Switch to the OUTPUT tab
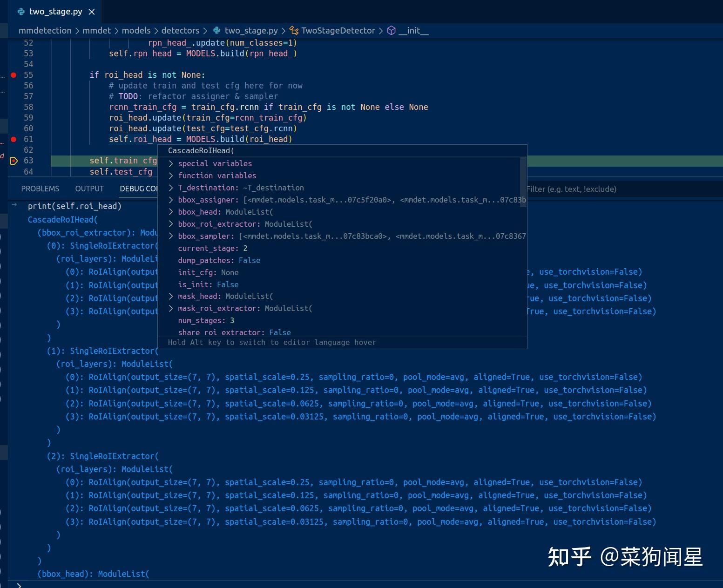 [x=89, y=189]
